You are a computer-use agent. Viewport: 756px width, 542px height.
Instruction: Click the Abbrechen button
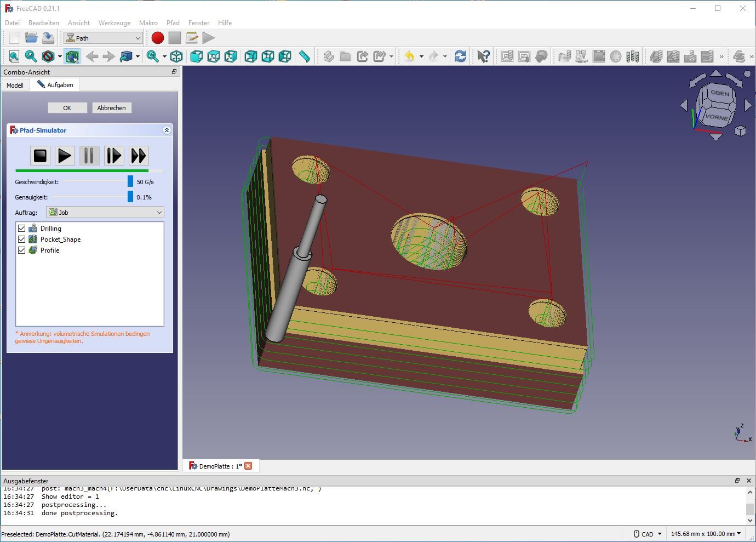pos(111,108)
